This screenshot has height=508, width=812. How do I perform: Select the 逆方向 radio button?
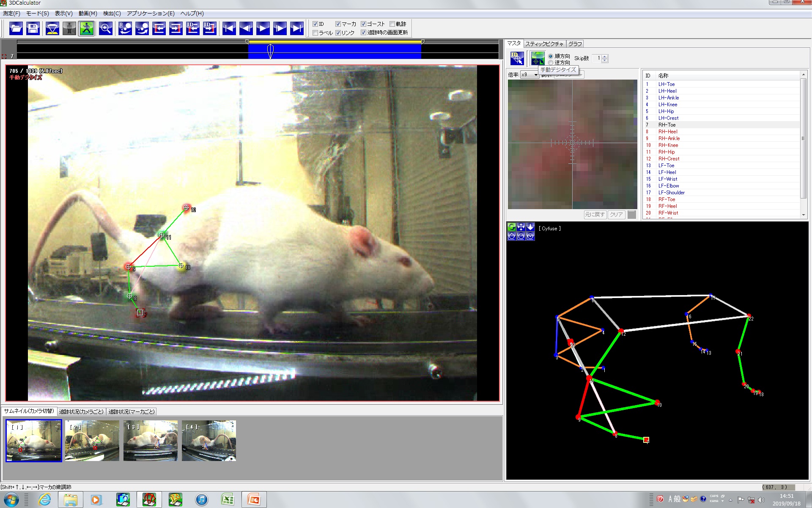coord(551,63)
